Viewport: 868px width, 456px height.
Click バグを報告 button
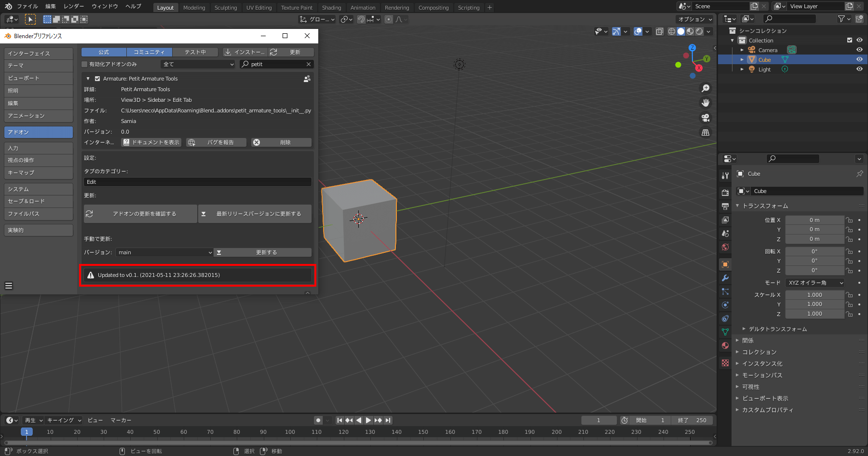click(x=217, y=142)
